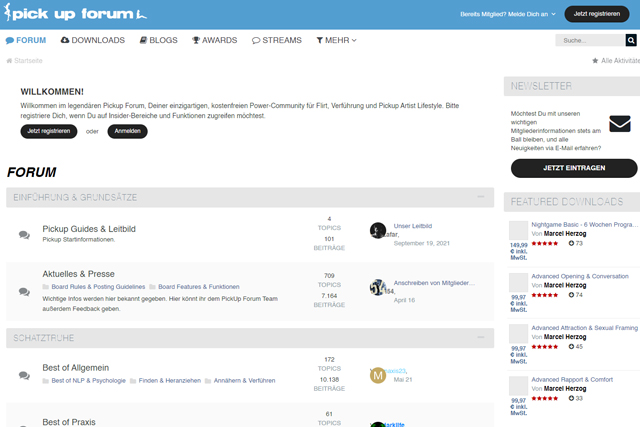Click avatar next to Anschreiben von Mitglieder post

coord(378,287)
